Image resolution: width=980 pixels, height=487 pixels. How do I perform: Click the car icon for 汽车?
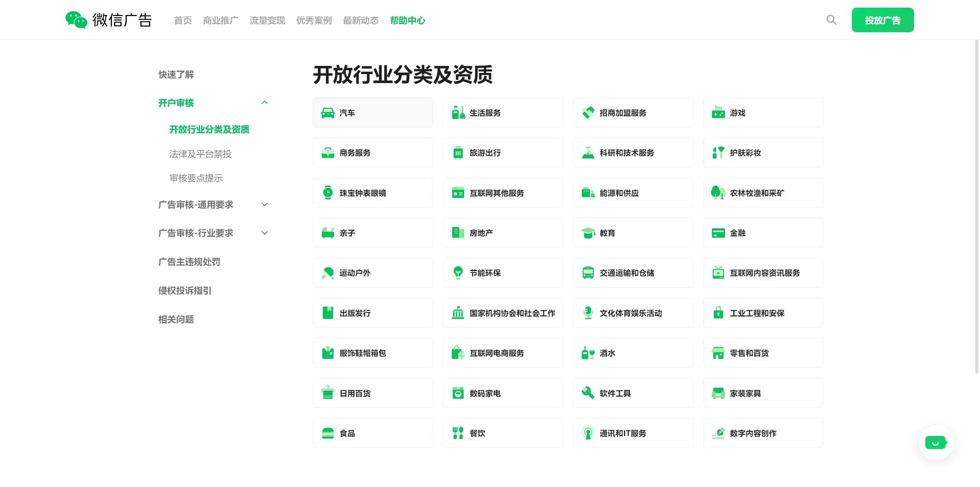point(328,113)
